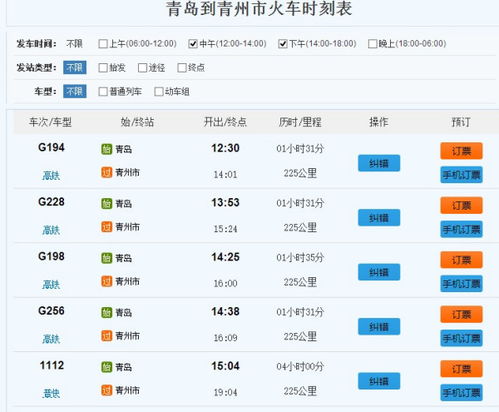Select the 不限 button for 车型

tap(75, 91)
